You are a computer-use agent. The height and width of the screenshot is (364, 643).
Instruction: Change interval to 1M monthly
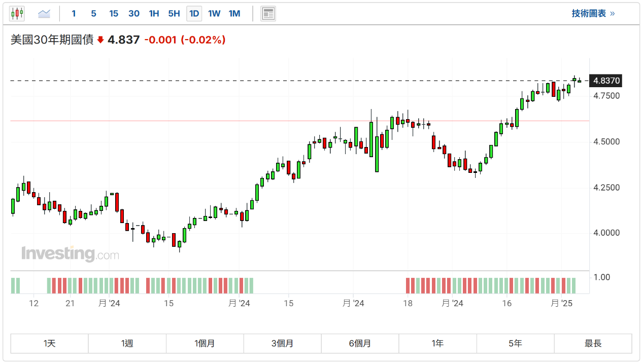[234, 14]
